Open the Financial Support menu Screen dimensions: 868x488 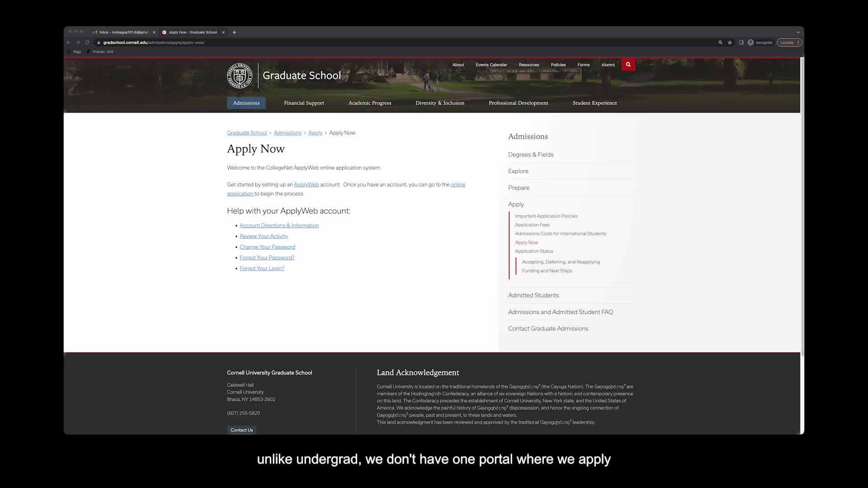304,103
